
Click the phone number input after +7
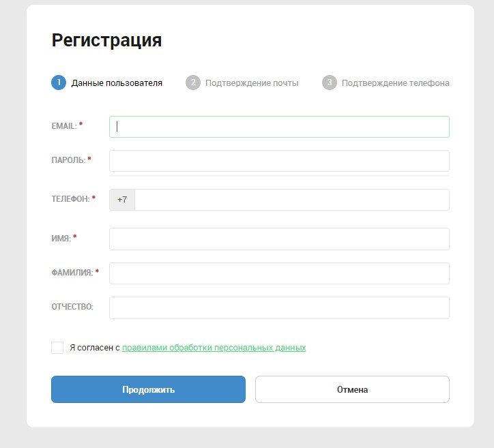(x=291, y=200)
